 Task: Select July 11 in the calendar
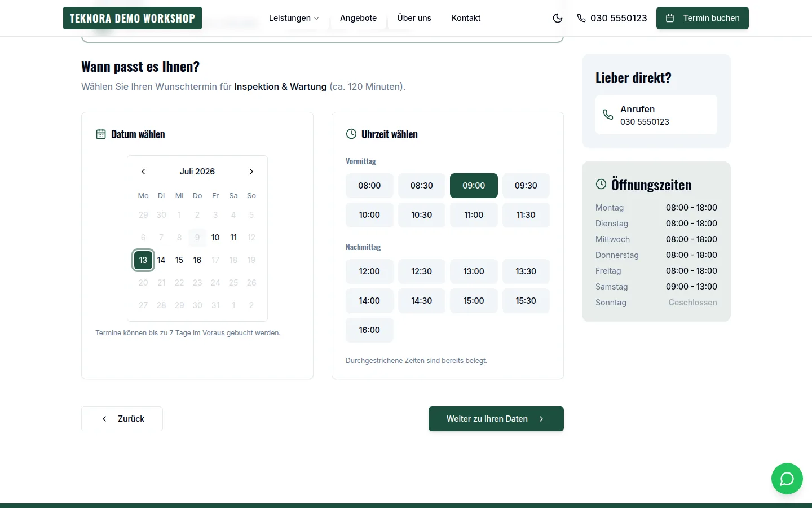click(x=233, y=238)
